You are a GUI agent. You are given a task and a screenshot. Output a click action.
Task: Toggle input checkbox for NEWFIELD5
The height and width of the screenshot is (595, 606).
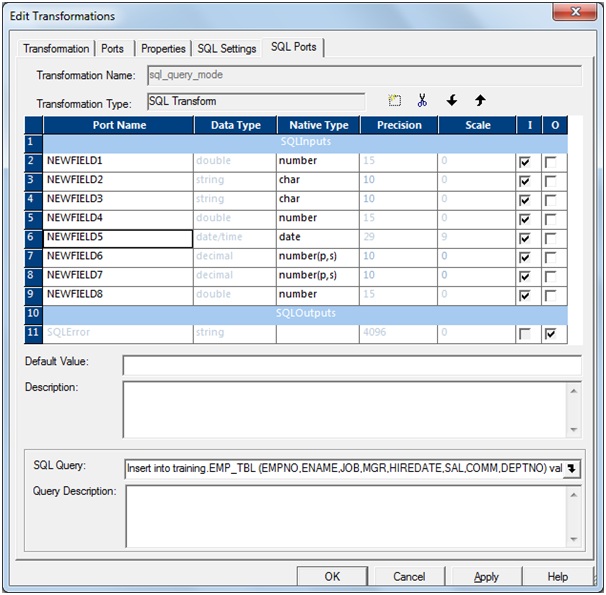(524, 238)
